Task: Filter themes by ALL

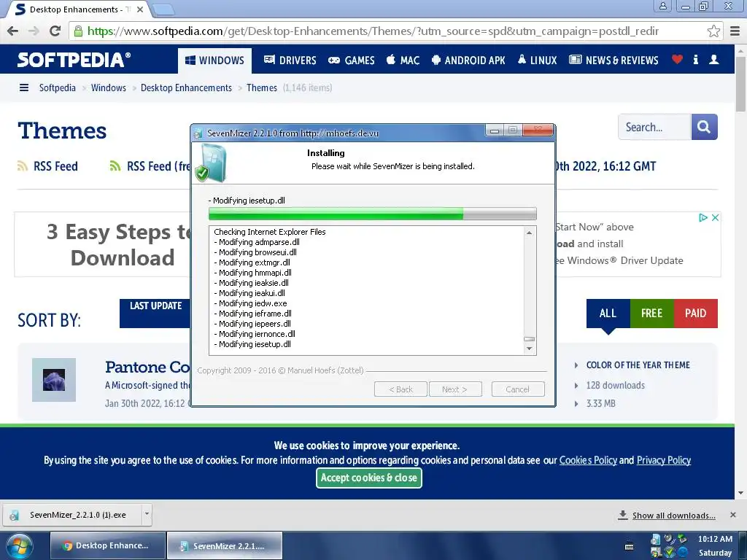Action: click(608, 313)
